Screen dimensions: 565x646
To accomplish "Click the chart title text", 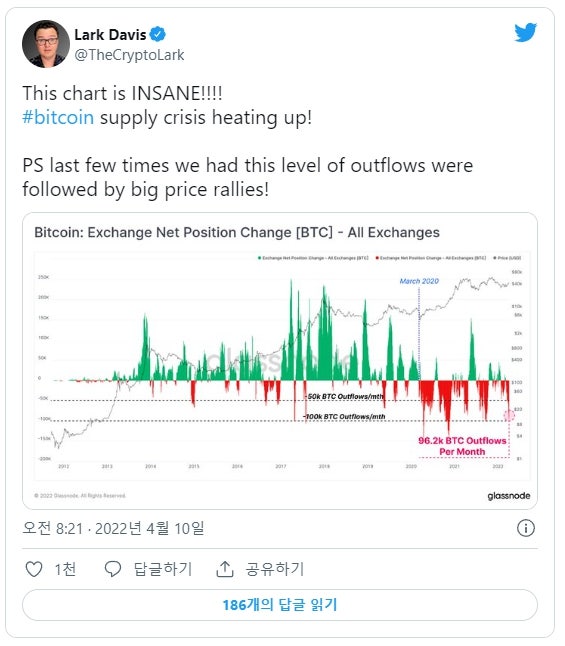I will pyautogui.click(x=237, y=232).
